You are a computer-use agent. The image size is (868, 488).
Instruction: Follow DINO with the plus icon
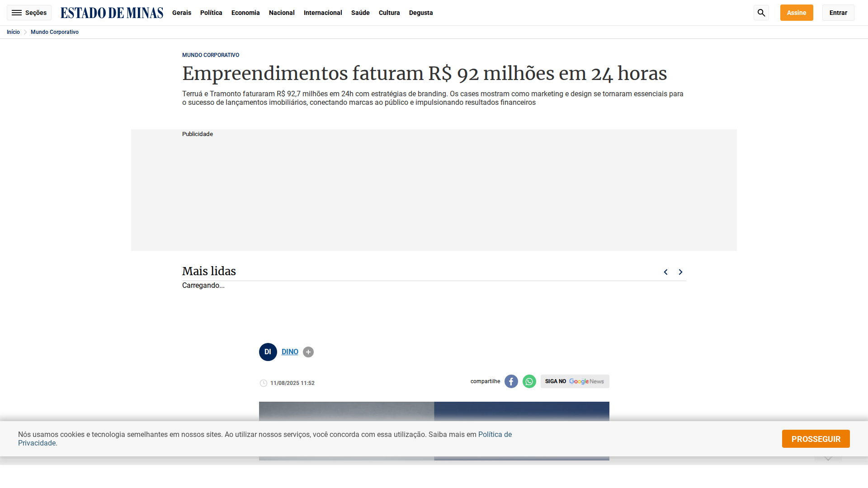coord(308,352)
